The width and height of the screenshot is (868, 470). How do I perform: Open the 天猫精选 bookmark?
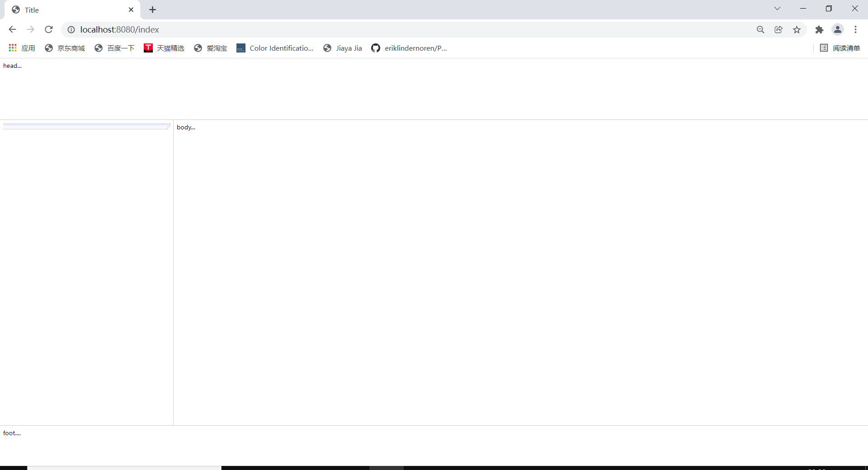click(x=164, y=48)
